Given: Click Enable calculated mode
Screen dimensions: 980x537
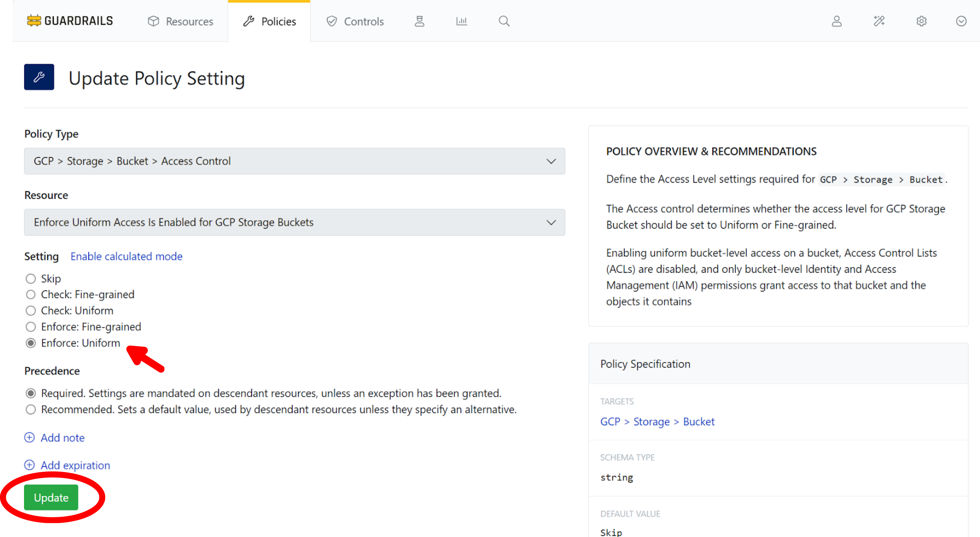Looking at the screenshot, I should point(126,256).
